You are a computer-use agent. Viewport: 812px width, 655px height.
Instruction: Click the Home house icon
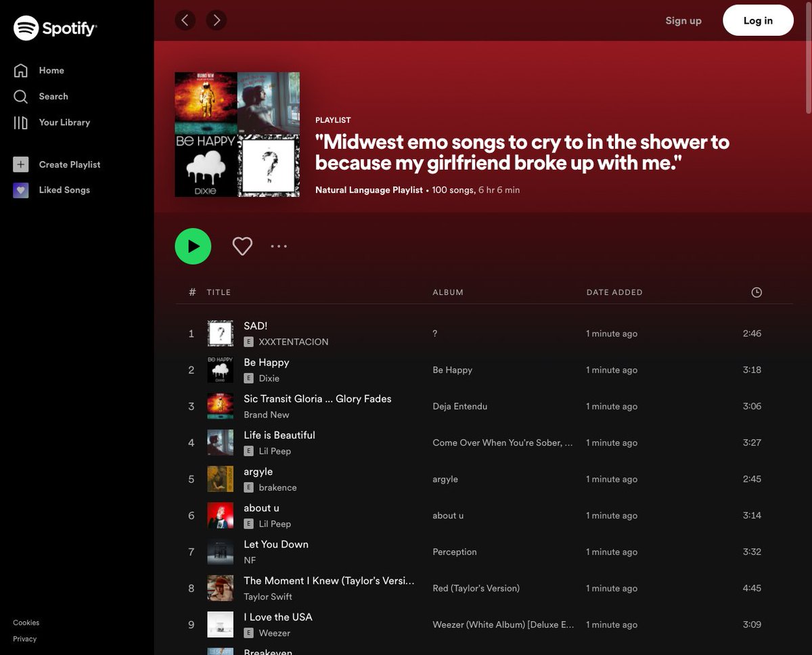[21, 70]
